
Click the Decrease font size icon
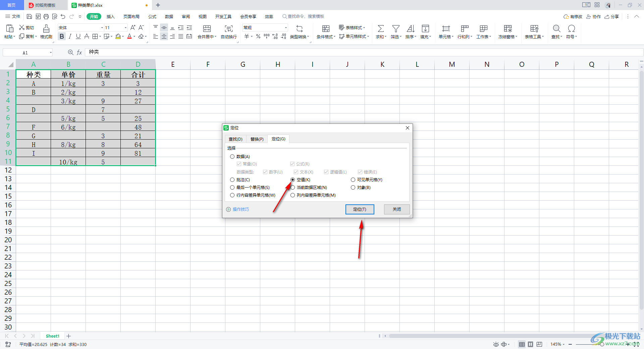[x=141, y=28]
